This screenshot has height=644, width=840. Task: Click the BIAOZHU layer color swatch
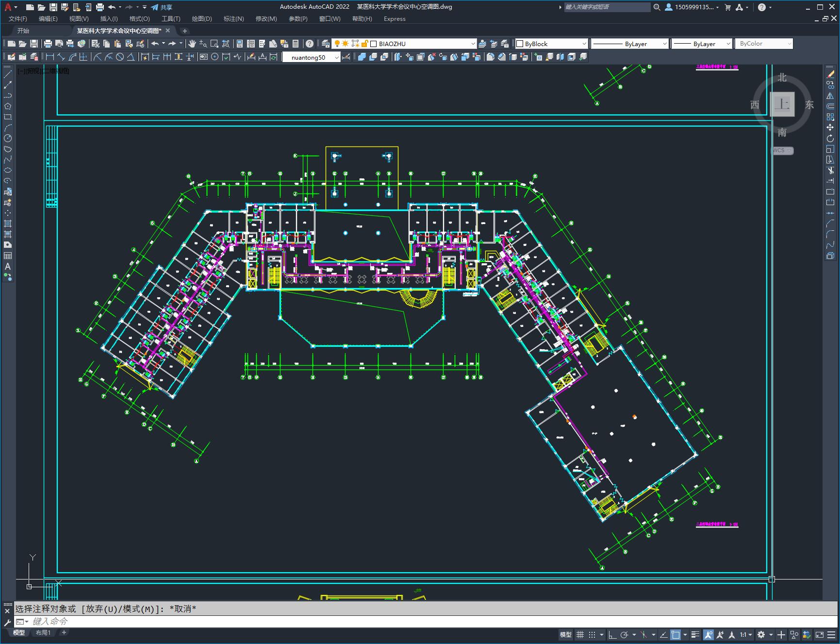tap(374, 44)
